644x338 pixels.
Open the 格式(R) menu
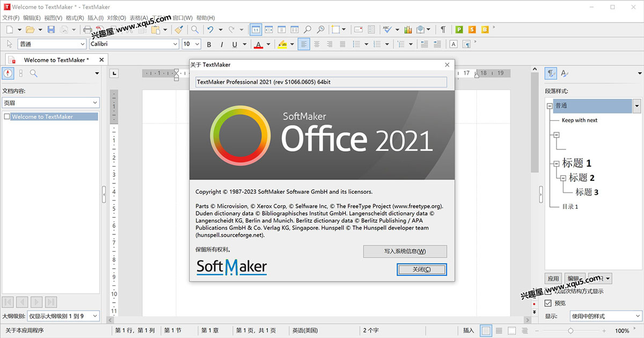pos(74,18)
